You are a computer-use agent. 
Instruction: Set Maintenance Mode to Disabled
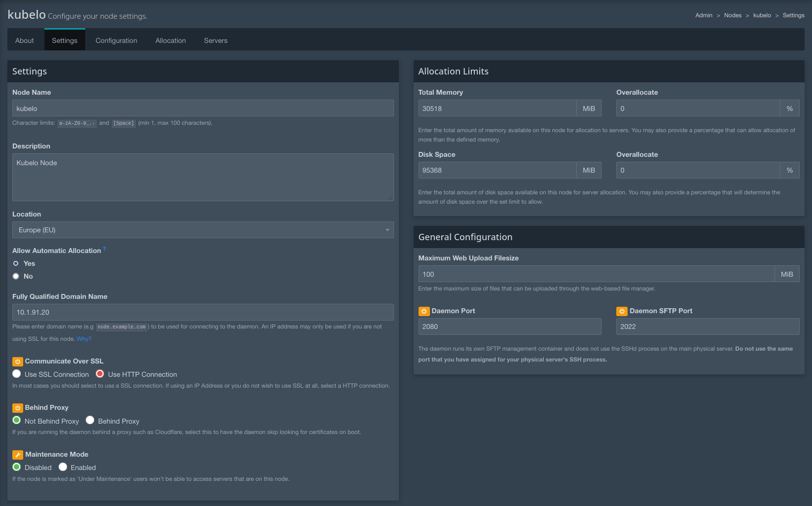17,467
